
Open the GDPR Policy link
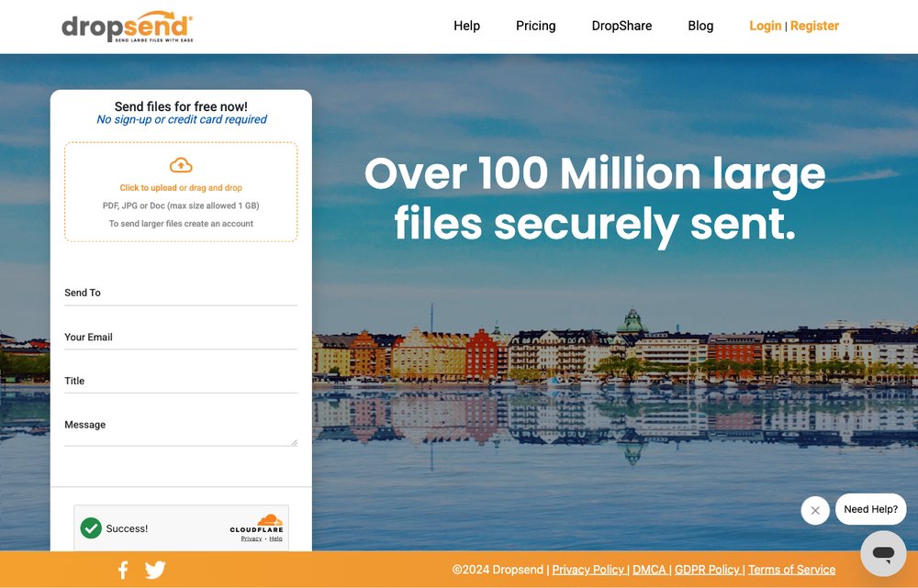coord(707,570)
